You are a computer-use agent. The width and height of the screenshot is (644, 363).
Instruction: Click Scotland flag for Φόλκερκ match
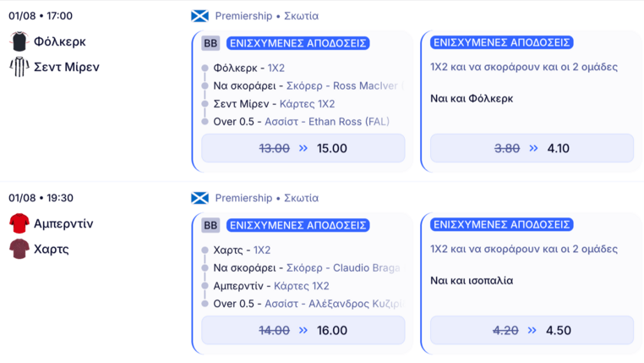(200, 16)
